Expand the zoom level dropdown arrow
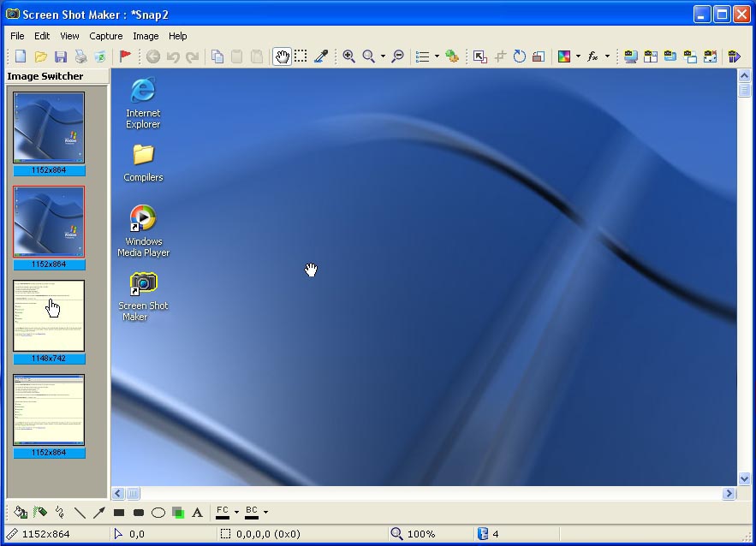Image resolution: width=756 pixels, height=546 pixels. [383, 56]
